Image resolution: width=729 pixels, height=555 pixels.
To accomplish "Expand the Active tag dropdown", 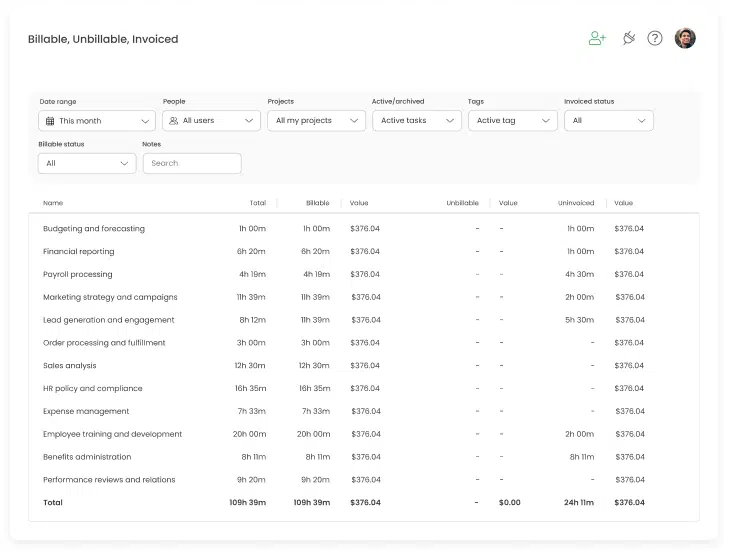I will [x=512, y=121].
